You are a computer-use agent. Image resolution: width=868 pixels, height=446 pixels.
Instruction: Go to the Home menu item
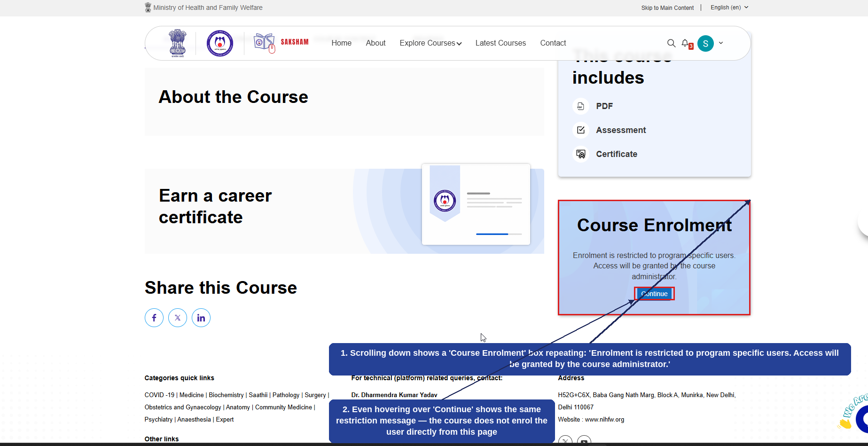[x=341, y=43]
